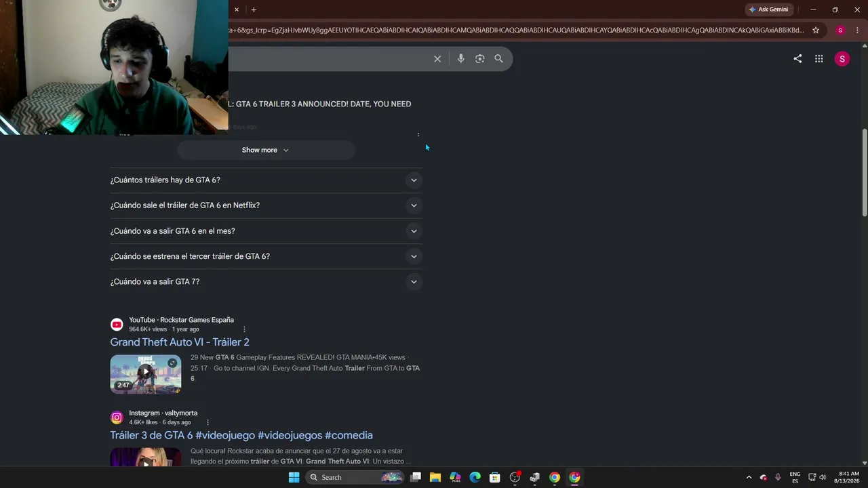868x488 pixels.
Task: Bookmark this page with the star
Action: [816, 30]
